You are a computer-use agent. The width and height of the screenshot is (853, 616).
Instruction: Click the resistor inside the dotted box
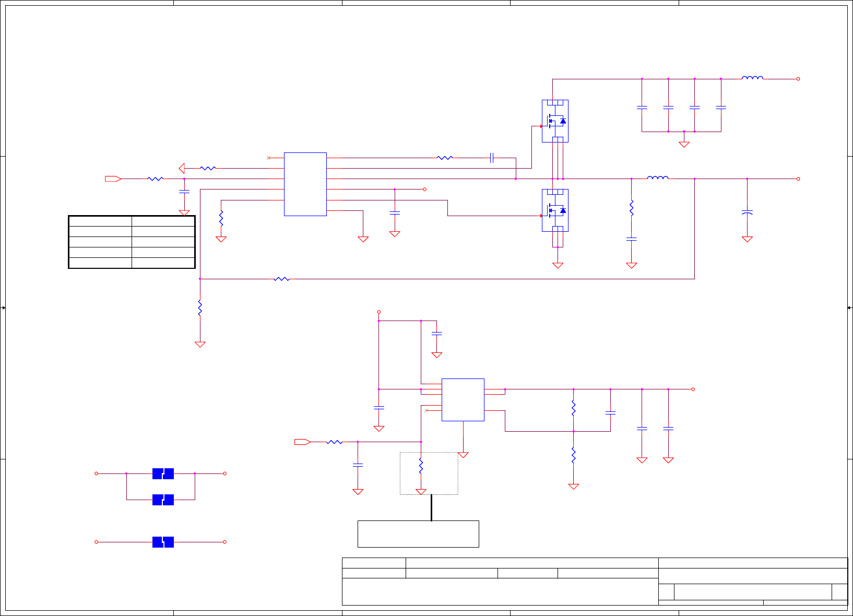click(x=421, y=466)
